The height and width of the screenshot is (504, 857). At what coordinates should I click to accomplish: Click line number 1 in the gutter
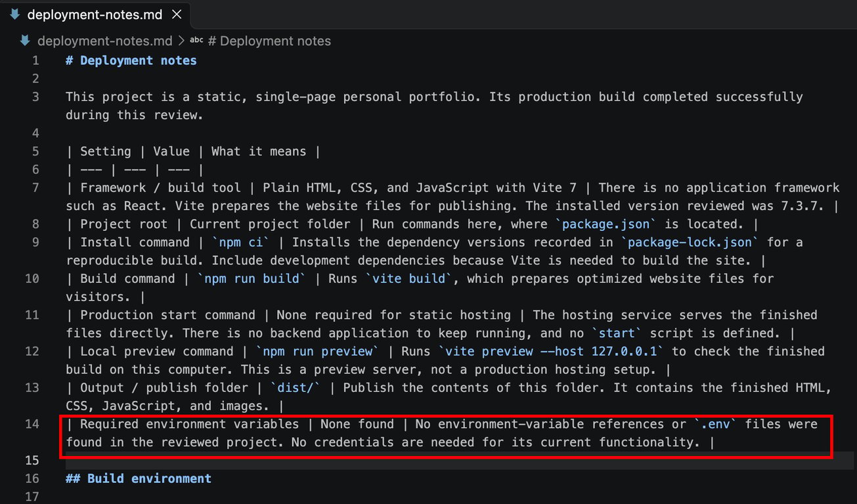pyautogui.click(x=35, y=60)
